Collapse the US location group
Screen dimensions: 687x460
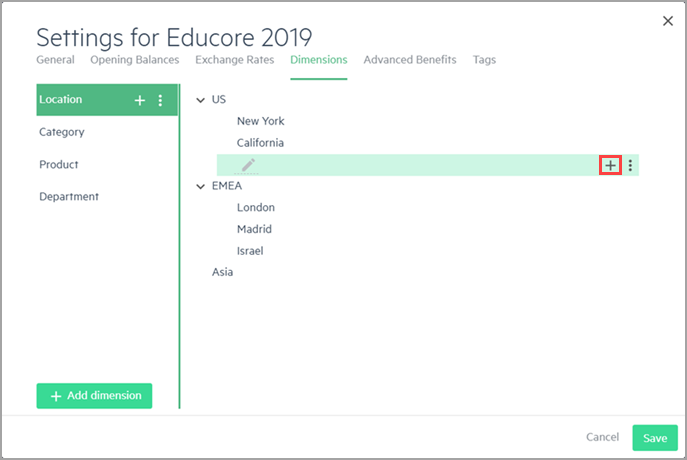pyautogui.click(x=200, y=100)
